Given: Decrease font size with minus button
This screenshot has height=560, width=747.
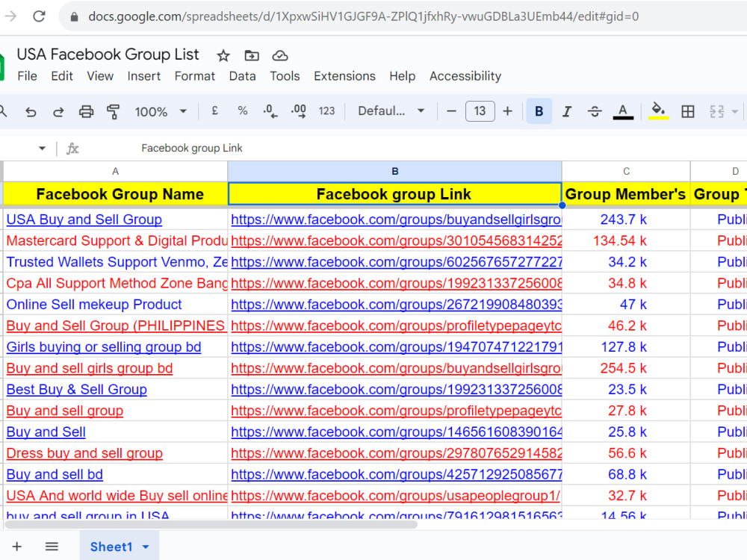Looking at the screenshot, I should (x=451, y=111).
